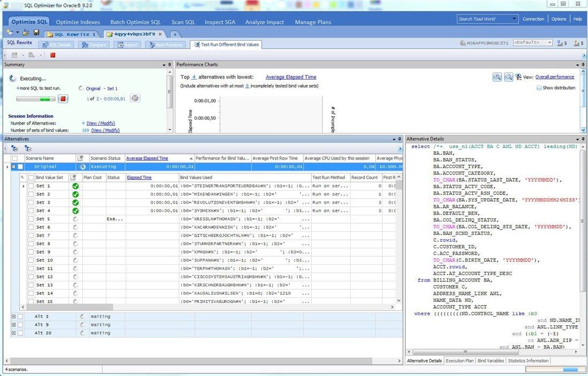This screenshot has width=588, height=376.
Task: Stop the test run with the red toolbar square
Action: click(53, 55)
